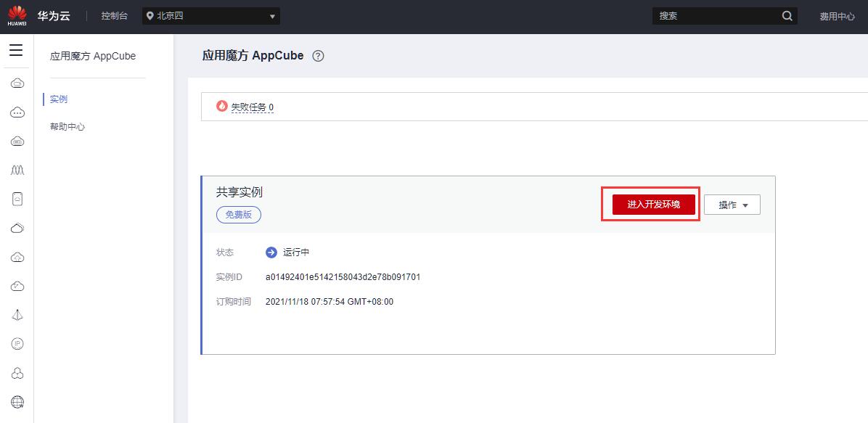Viewport: 868px width, 423px height.
Task: Open sidebar double cloud icon
Action: tap(17, 228)
